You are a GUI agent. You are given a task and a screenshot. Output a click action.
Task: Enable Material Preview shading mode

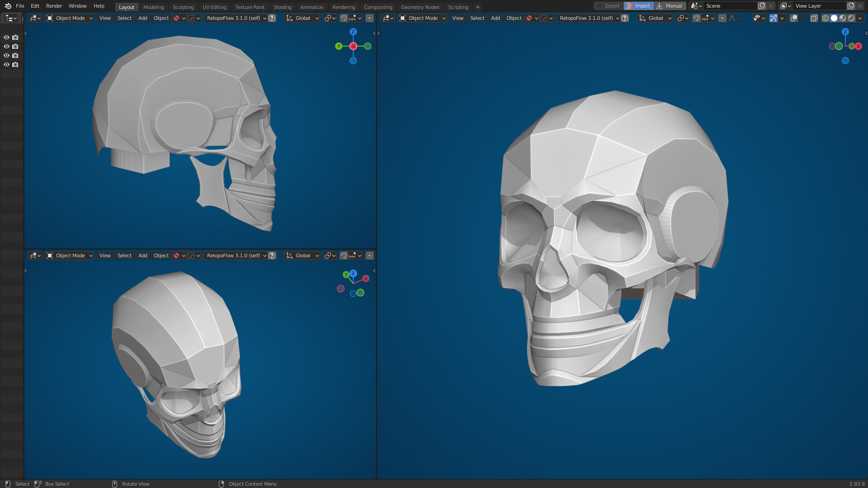click(x=842, y=18)
